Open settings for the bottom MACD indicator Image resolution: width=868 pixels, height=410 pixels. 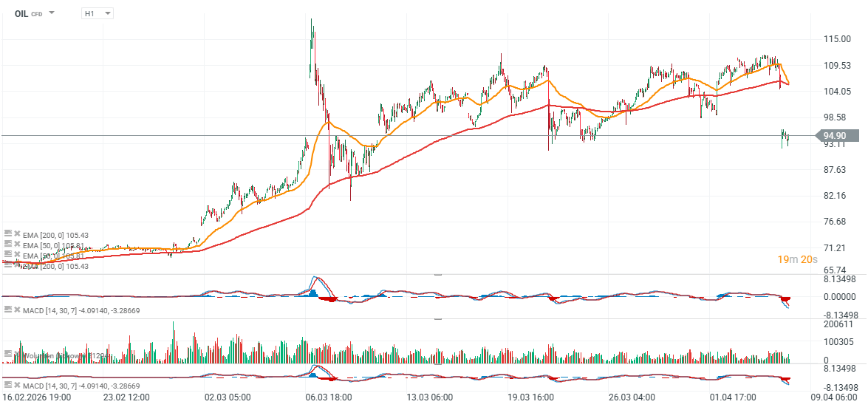(x=8, y=386)
